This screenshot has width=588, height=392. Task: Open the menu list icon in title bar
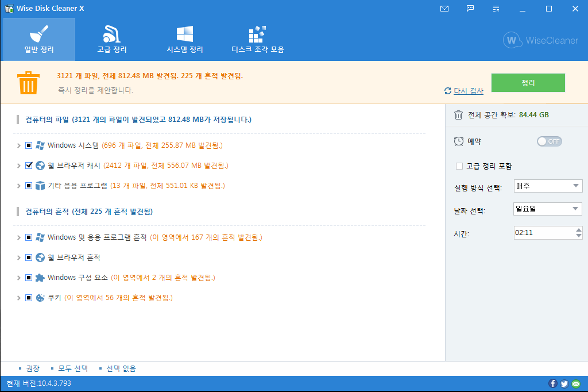496,9
